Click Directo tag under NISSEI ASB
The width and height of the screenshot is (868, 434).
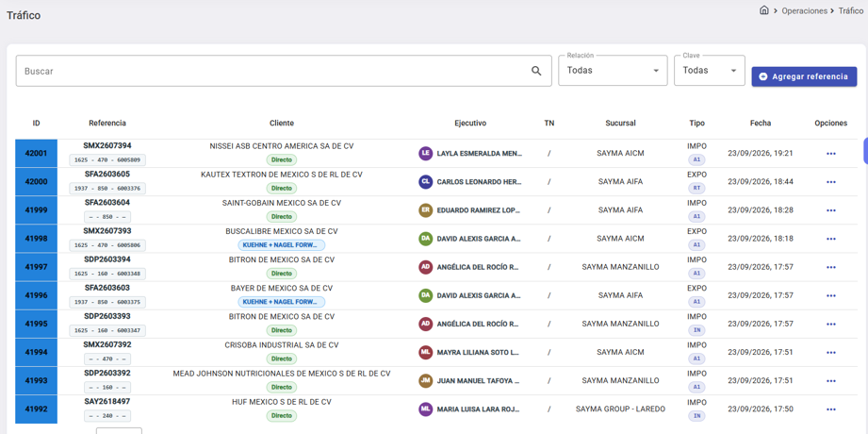(281, 160)
